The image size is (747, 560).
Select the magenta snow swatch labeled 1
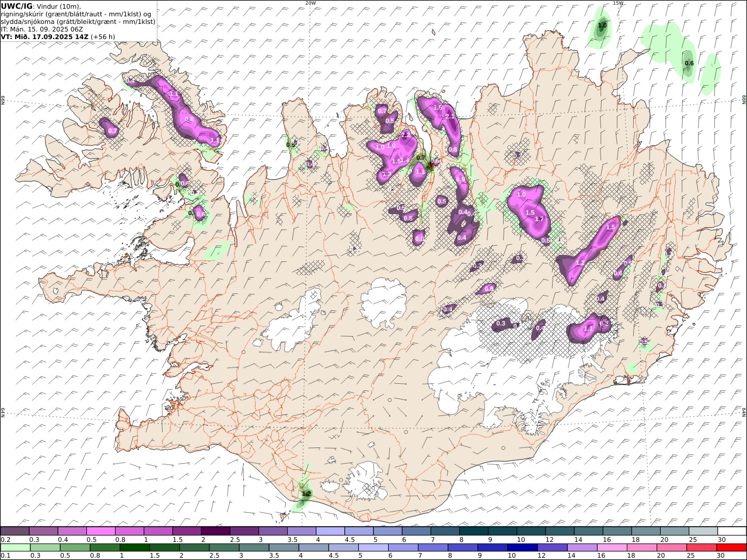pos(158,531)
